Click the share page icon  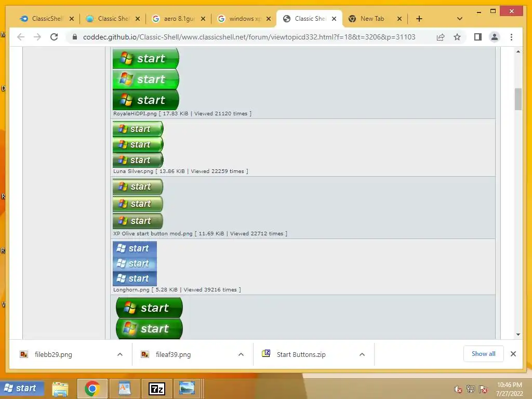point(441,37)
